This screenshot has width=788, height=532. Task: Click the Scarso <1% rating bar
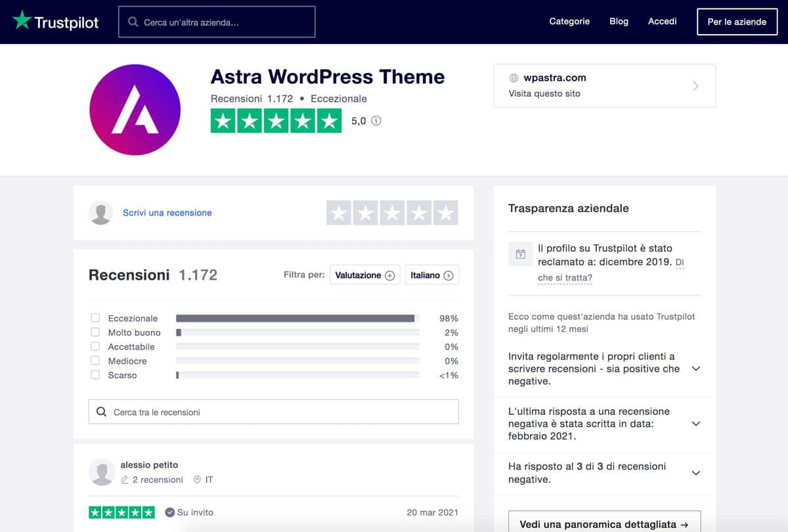[297, 375]
